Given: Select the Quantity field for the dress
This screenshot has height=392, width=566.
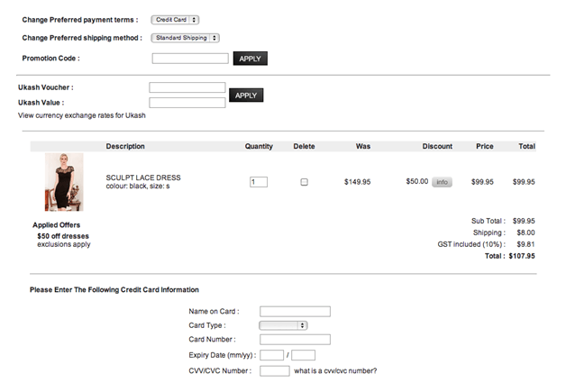Looking at the screenshot, I should click(259, 182).
